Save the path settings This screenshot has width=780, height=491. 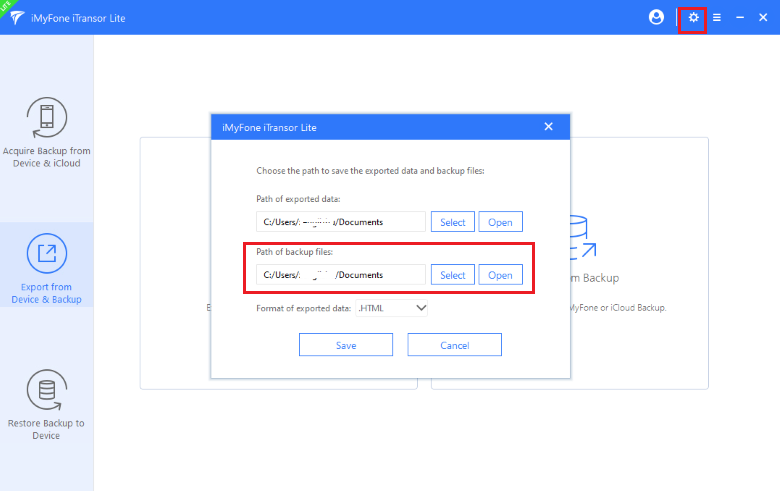(x=346, y=345)
